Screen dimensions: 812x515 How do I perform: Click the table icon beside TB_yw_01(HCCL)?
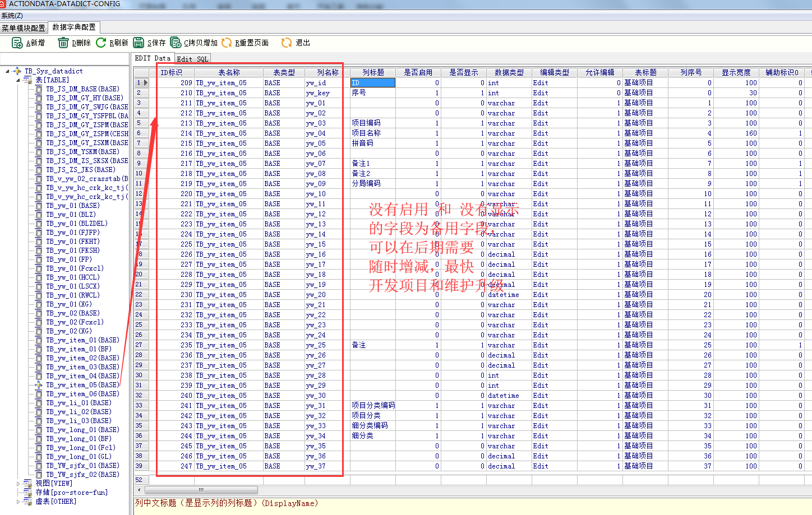tap(39, 277)
